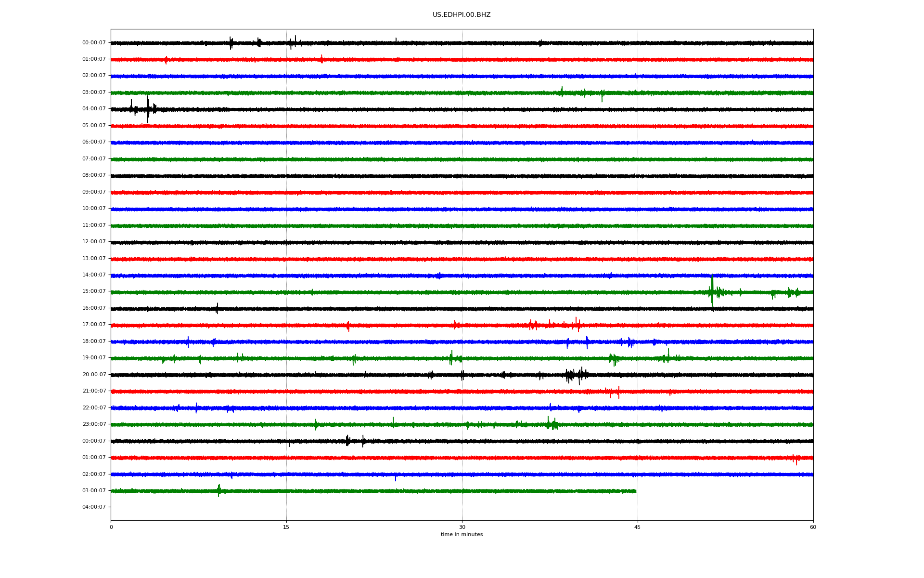Click the 09:00:07 row time label
924x578 pixels.
pyautogui.click(x=94, y=192)
